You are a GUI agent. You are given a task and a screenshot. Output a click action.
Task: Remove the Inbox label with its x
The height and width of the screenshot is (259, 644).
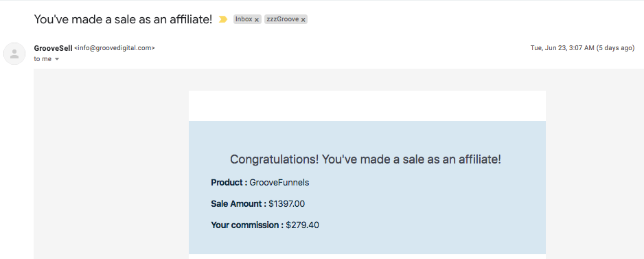point(257,20)
